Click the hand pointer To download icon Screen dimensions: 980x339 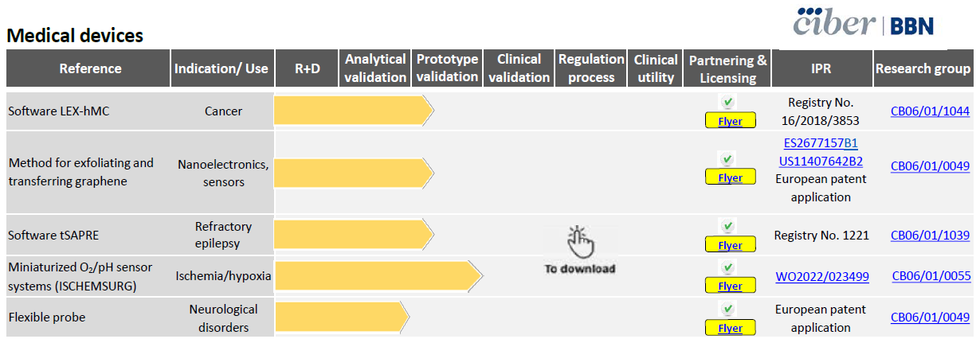click(579, 250)
